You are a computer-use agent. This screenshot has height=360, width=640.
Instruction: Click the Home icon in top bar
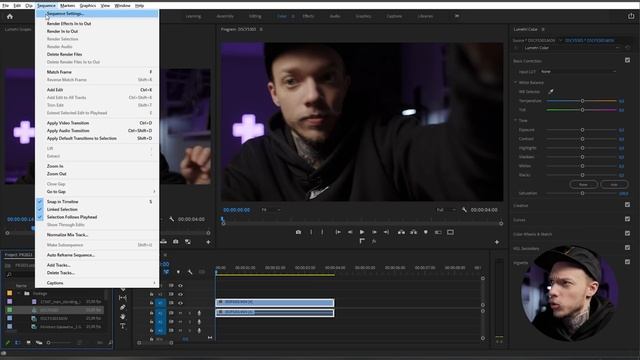[x=10, y=16]
